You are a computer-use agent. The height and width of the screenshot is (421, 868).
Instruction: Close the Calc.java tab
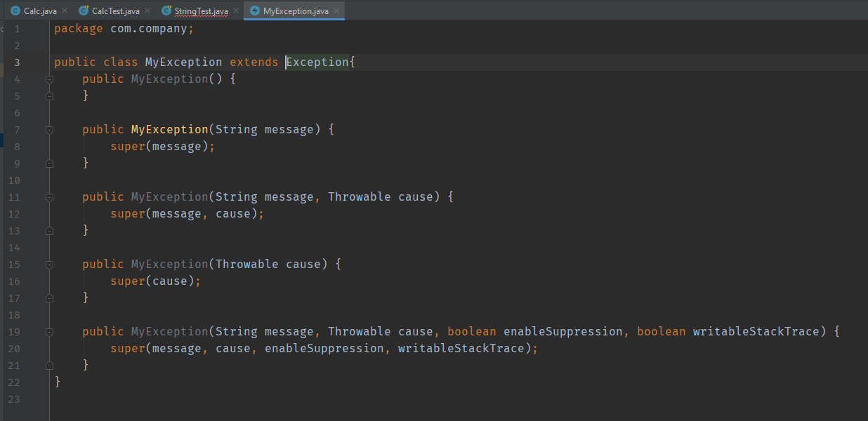pos(65,11)
